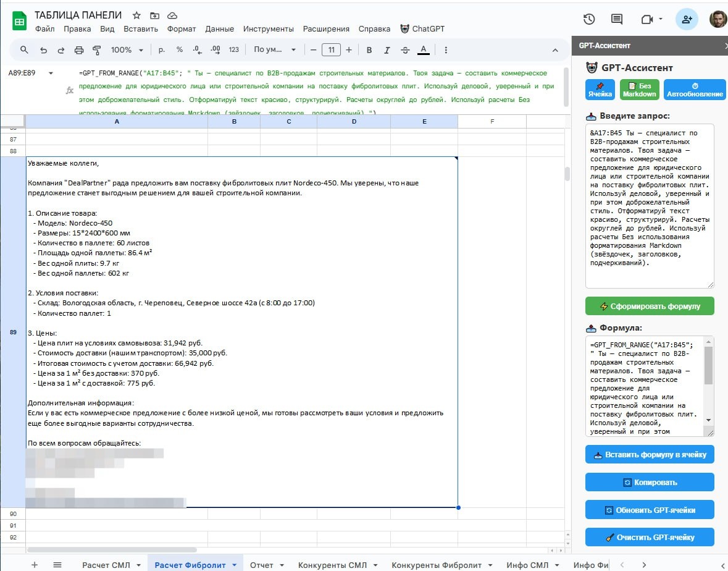This screenshot has height=571, width=728.
Task: Open the comments icon
Action: click(x=617, y=19)
